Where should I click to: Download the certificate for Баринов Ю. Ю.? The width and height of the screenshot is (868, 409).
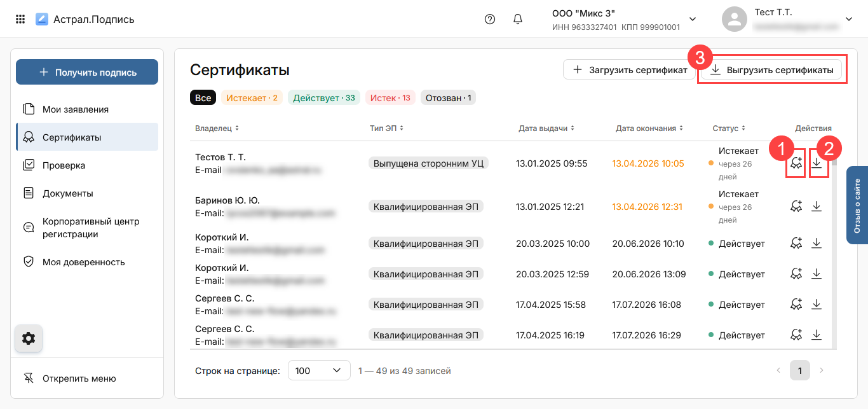point(817,206)
